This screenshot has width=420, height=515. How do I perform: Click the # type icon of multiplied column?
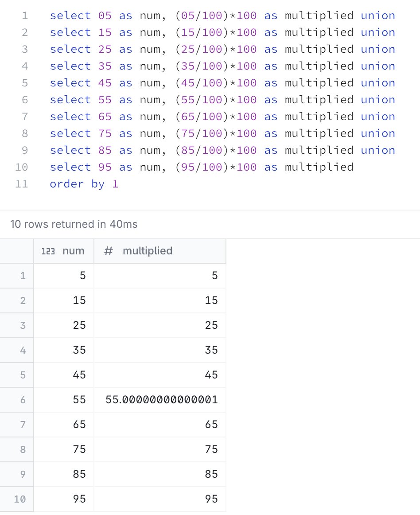tap(109, 251)
